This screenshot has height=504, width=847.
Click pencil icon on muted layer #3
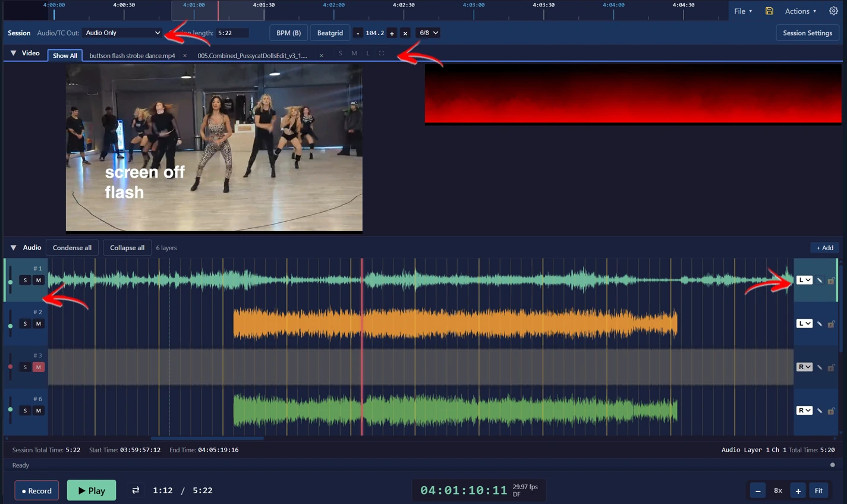point(820,367)
